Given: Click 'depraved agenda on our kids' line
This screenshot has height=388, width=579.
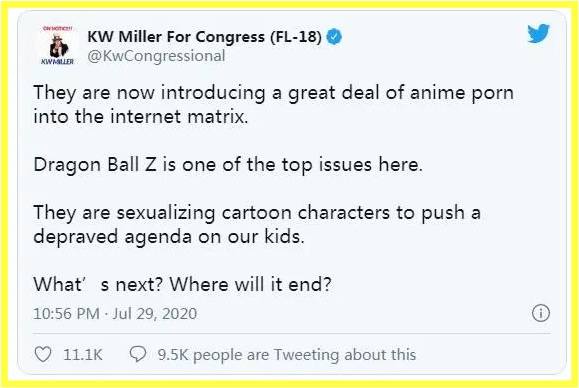Looking at the screenshot, I should [169, 237].
